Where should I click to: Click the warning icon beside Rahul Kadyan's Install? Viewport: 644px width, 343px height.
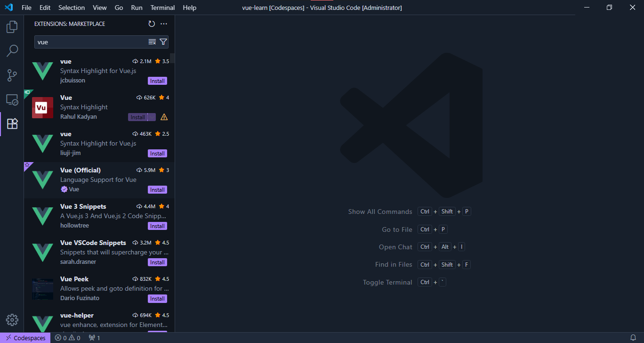coord(164,117)
